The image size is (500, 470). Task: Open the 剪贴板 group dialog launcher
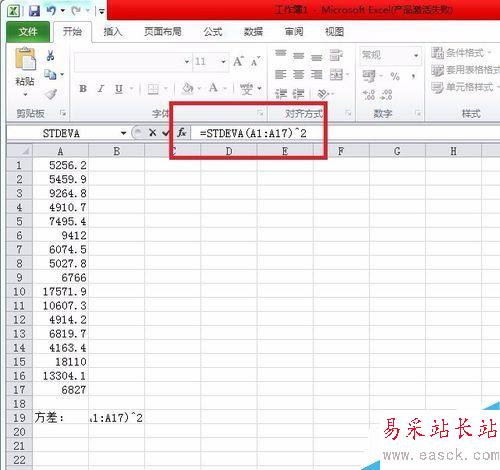62,114
